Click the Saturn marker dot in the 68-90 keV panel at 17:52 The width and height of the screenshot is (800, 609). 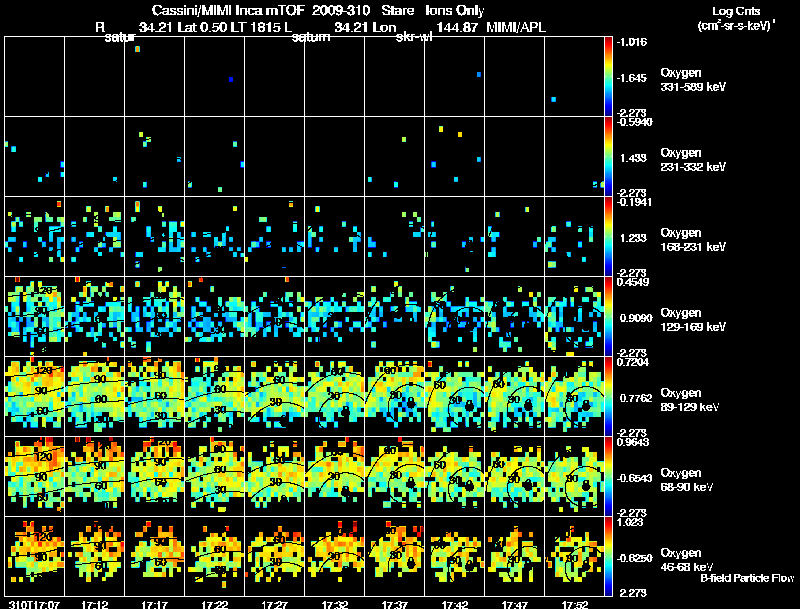586,485
